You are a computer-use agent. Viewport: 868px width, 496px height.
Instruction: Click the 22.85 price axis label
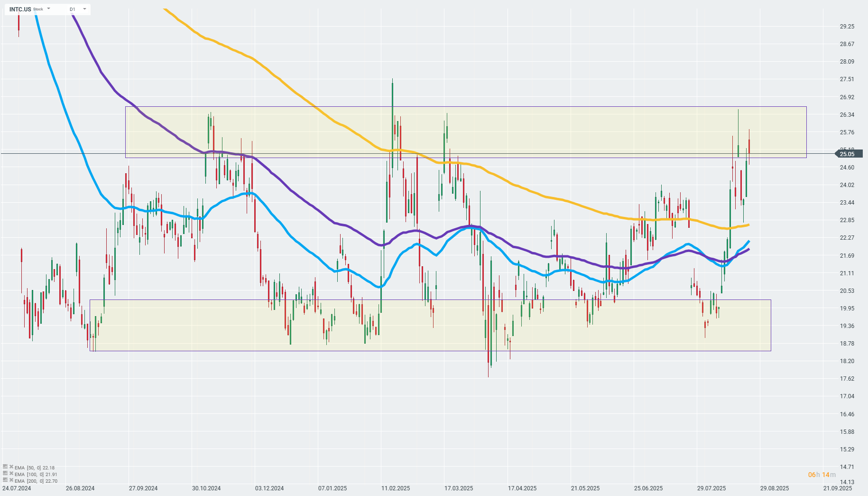[847, 220]
